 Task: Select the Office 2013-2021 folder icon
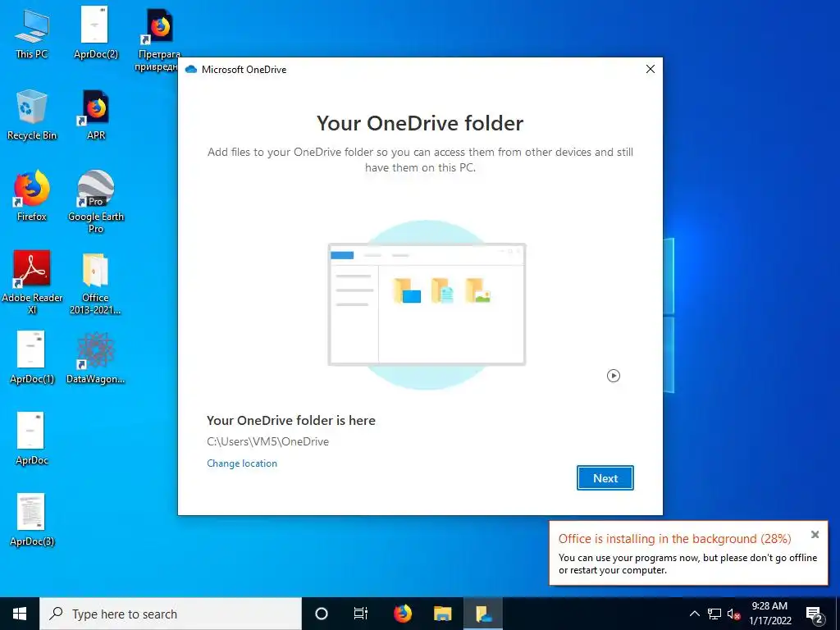coord(95,284)
